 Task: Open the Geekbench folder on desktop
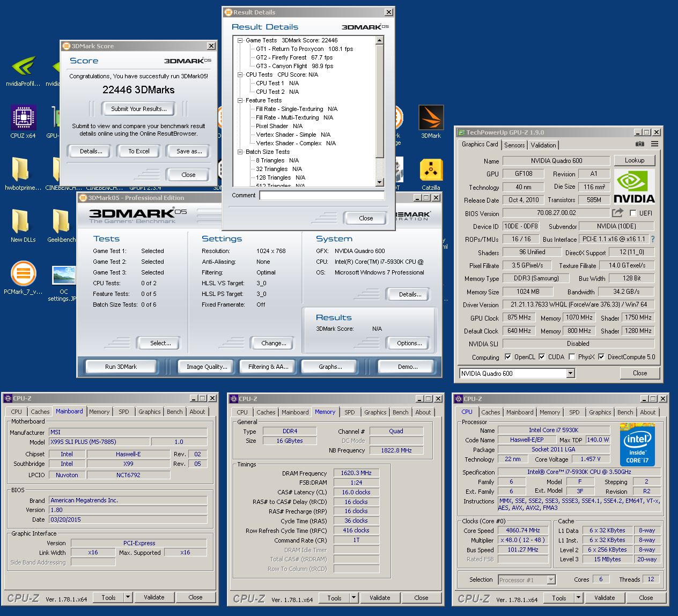(x=61, y=225)
